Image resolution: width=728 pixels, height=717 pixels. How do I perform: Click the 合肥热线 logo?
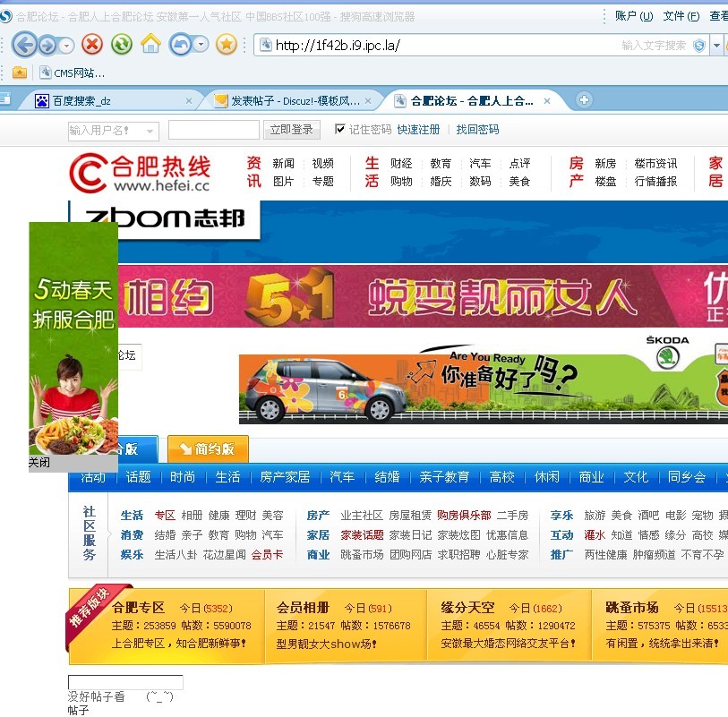(140, 173)
